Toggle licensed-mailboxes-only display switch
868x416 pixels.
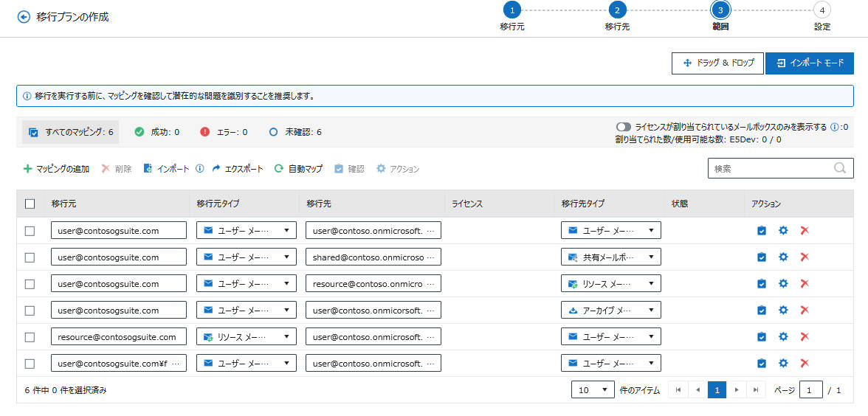pyautogui.click(x=623, y=127)
